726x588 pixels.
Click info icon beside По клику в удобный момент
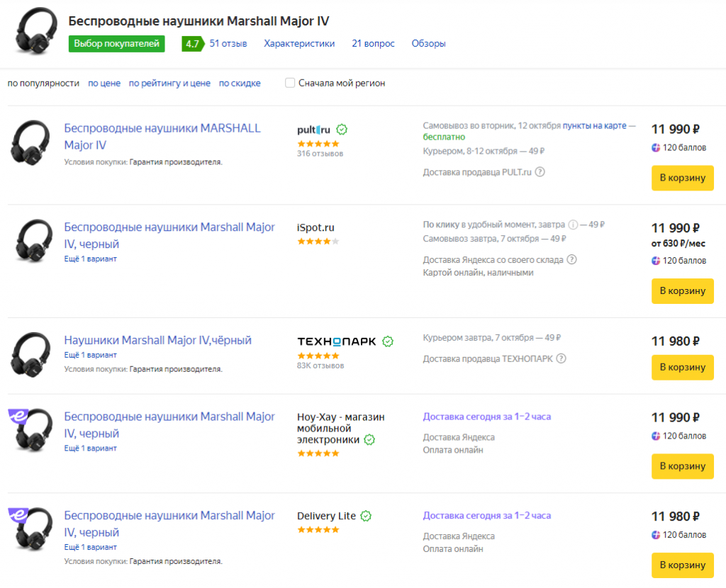click(x=573, y=225)
